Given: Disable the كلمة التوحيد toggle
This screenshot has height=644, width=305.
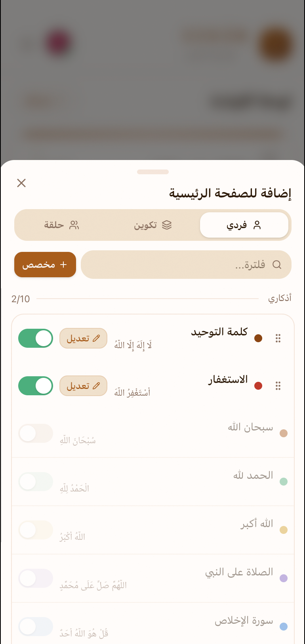Looking at the screenshot, I should pos(36,338).
